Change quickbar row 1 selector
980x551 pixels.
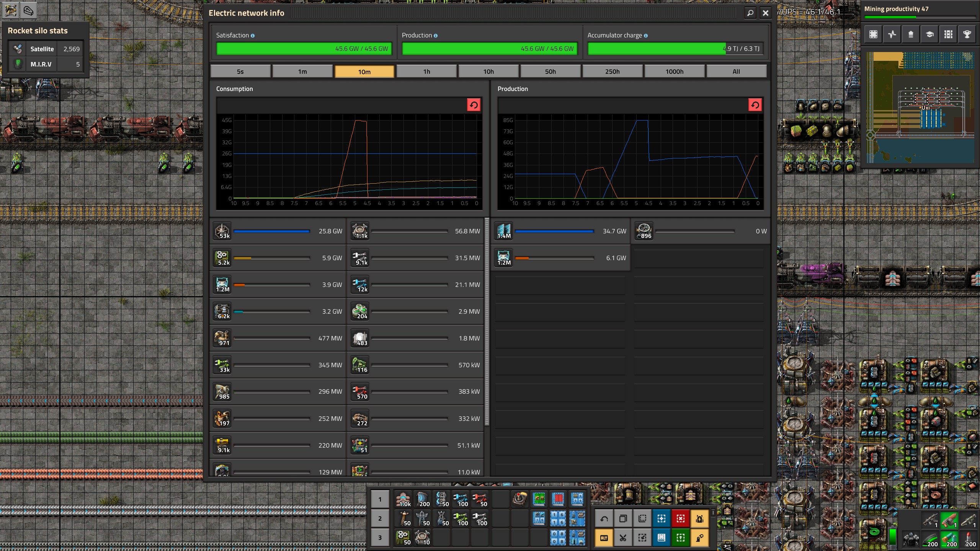click(380, 499)
